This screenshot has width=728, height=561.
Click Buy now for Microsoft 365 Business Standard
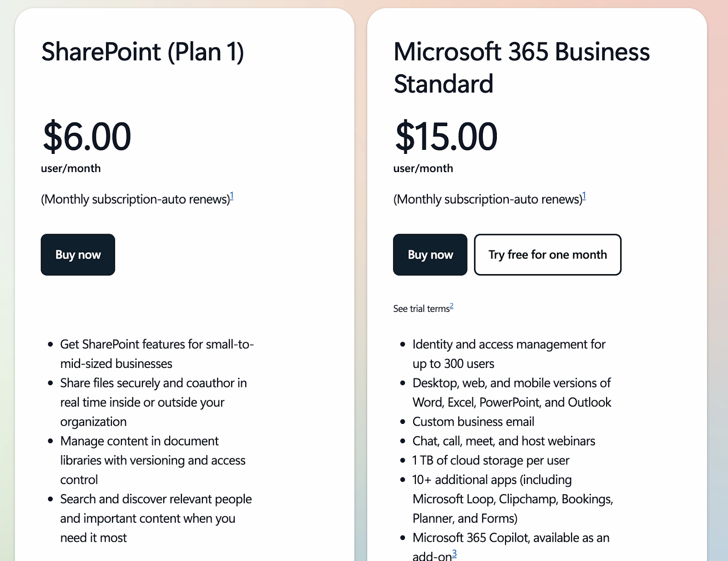click(x=430, y=255)
